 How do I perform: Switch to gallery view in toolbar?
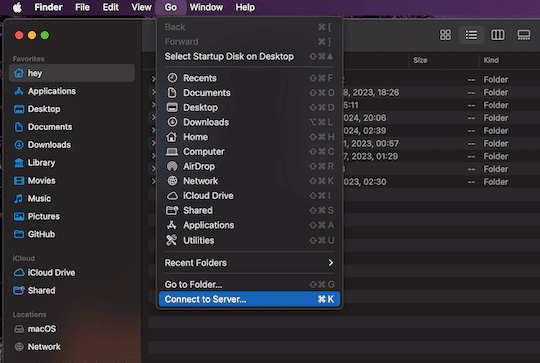[523, 35]
